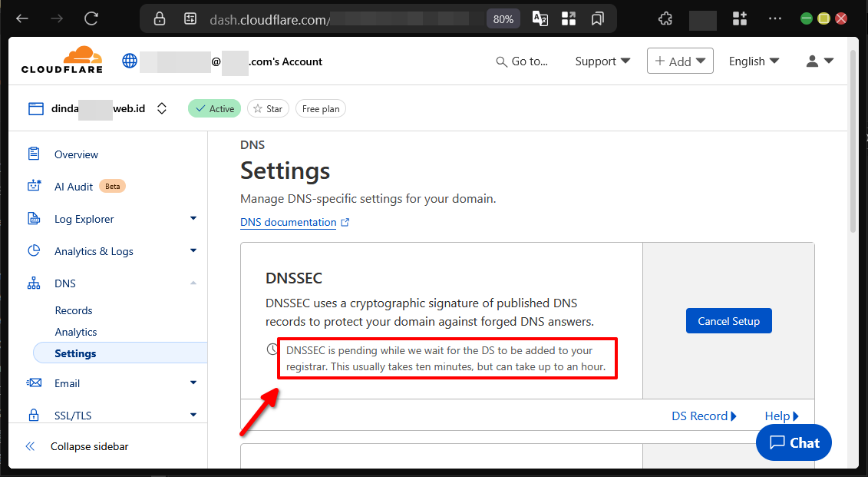Open AI Audit in the sidebar
868x477 pixels.
(x=74, y=187)
